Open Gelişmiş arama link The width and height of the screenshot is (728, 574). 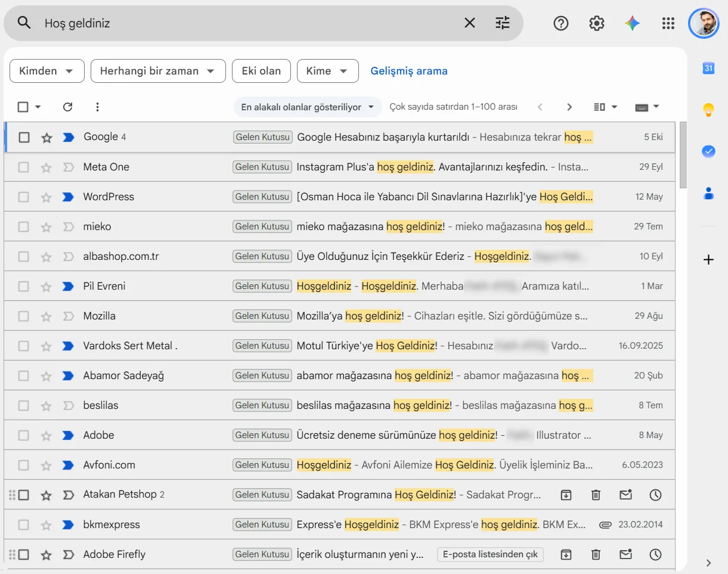click(409, 71)
